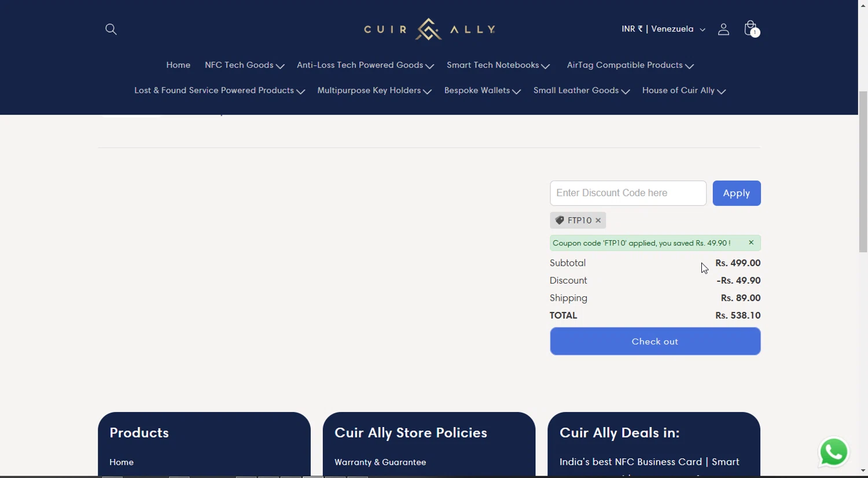Image resolution: width=868 pixels, height=478 pixels.
Task: Click the Apply discount button
Action: click(737, 193)
